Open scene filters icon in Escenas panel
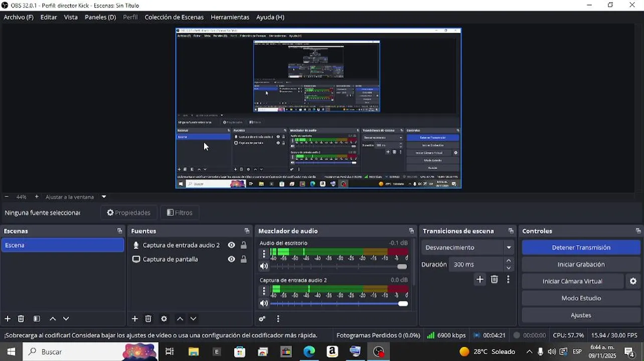This screenshot has width=644, height=361. tap(37, 319)
